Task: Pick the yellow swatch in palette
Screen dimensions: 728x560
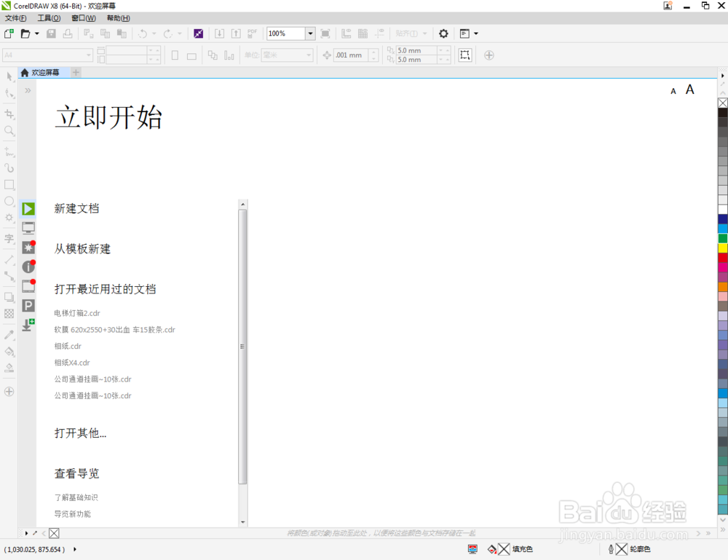Action: (723, 248)
